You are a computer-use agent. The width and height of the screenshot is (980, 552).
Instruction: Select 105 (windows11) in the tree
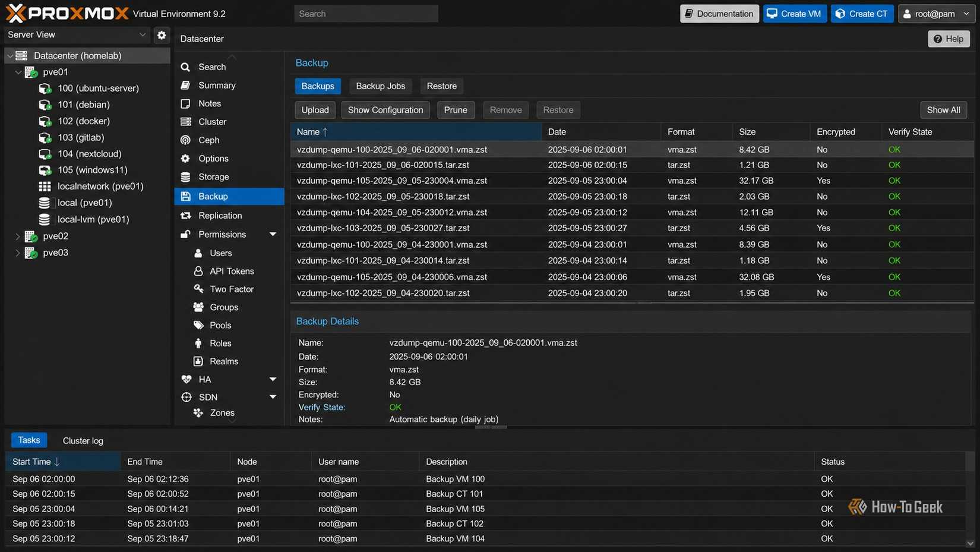[x=92, y=170]
